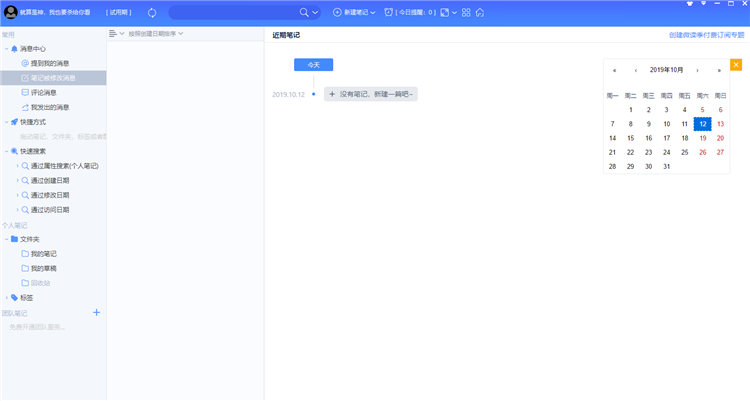This screenshot has height=401, width=750.
Task: Click the 今天 button on the timeline
Action: pos(313,65)
